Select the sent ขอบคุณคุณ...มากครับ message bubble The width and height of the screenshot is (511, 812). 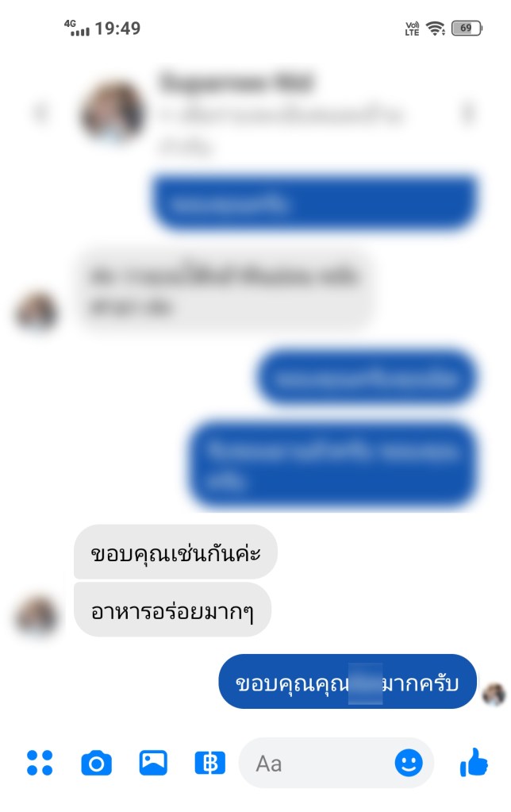[348, 682]
